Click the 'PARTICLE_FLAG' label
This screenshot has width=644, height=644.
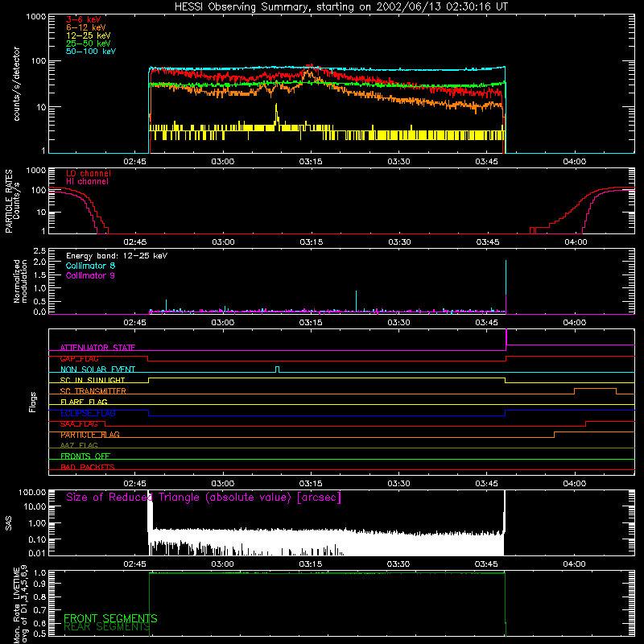[x=90, y=435]
